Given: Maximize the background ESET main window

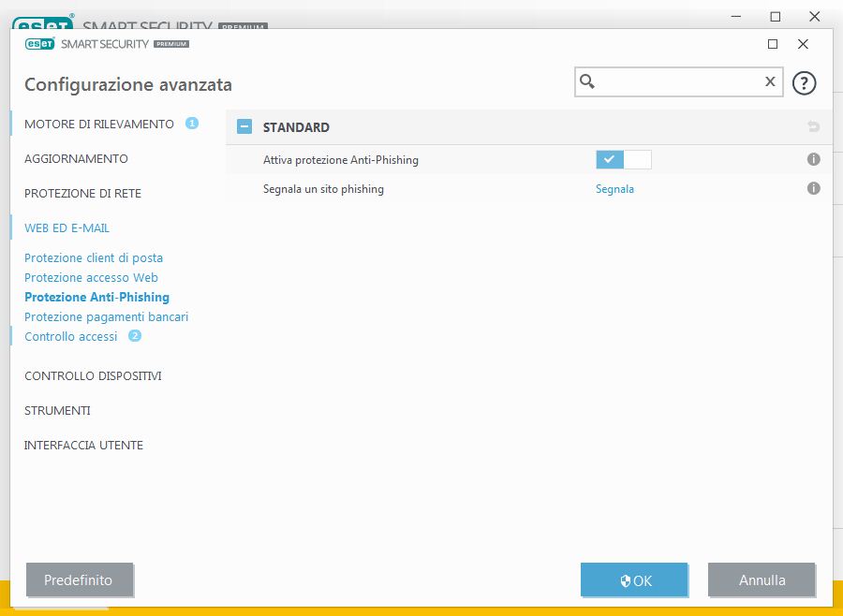Looking at the screenshot, I should click(x=776, y=17).
